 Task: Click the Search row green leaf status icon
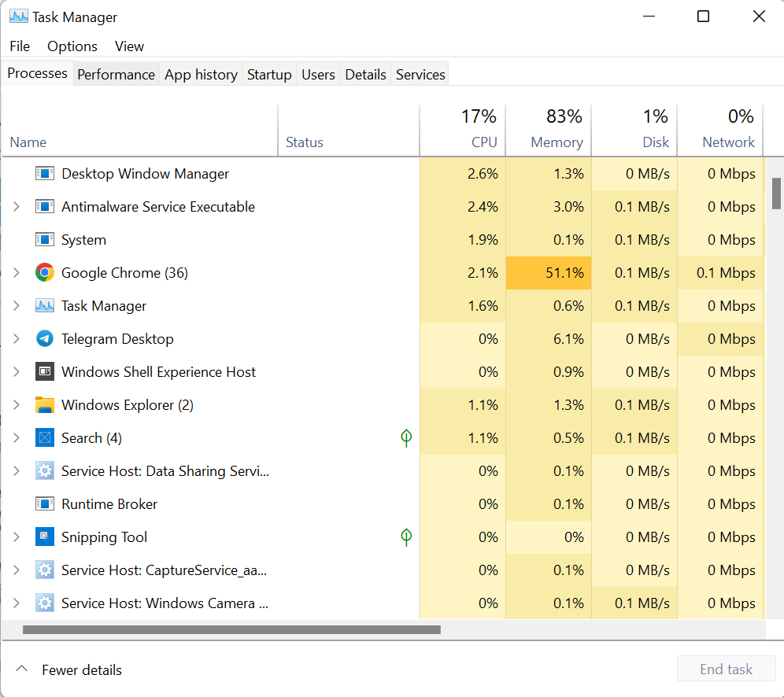406,438
